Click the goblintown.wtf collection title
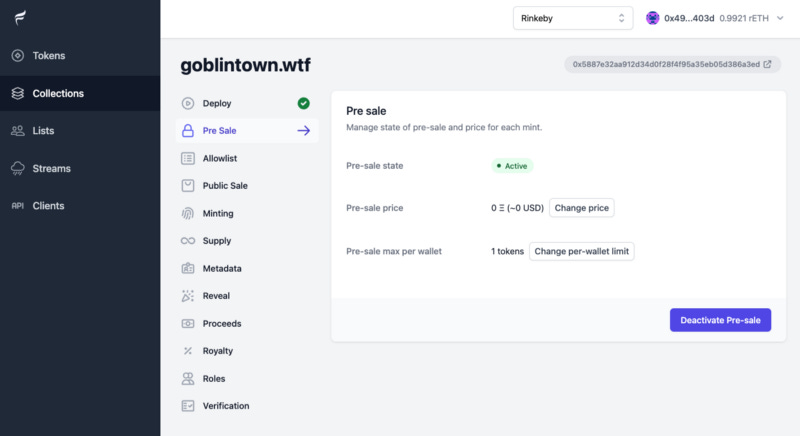 point(245,65)
